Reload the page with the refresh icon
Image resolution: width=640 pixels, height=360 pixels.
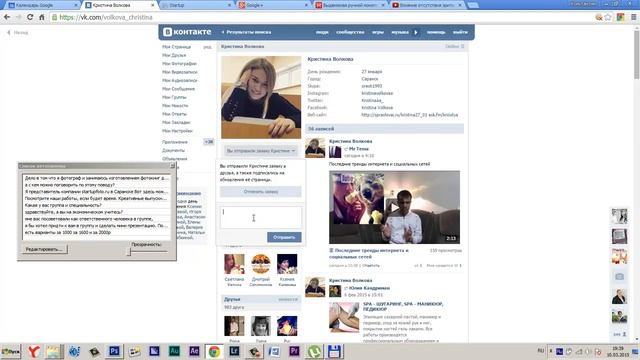click(x=30, y=17)
